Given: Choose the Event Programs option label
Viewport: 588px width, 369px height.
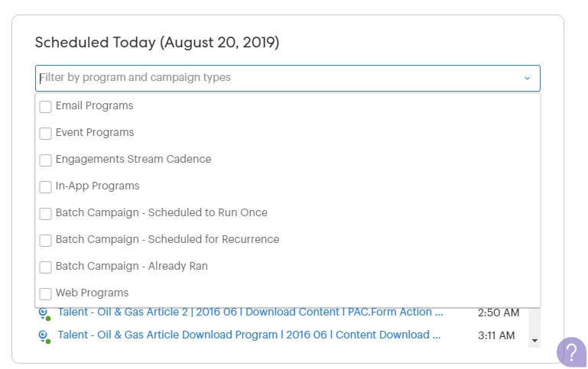Looking at the screenshot, I should pos(95,133).
